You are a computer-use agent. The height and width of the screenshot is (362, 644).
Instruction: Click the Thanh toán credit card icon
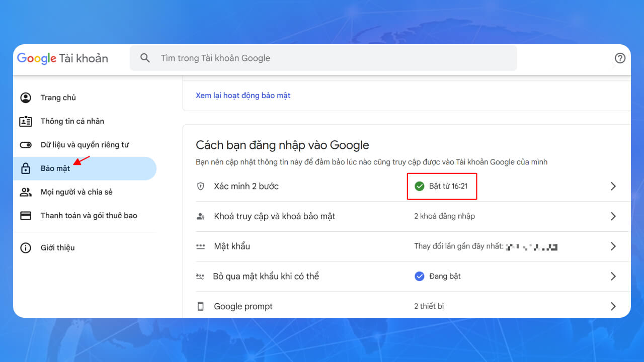coord(25,216)
